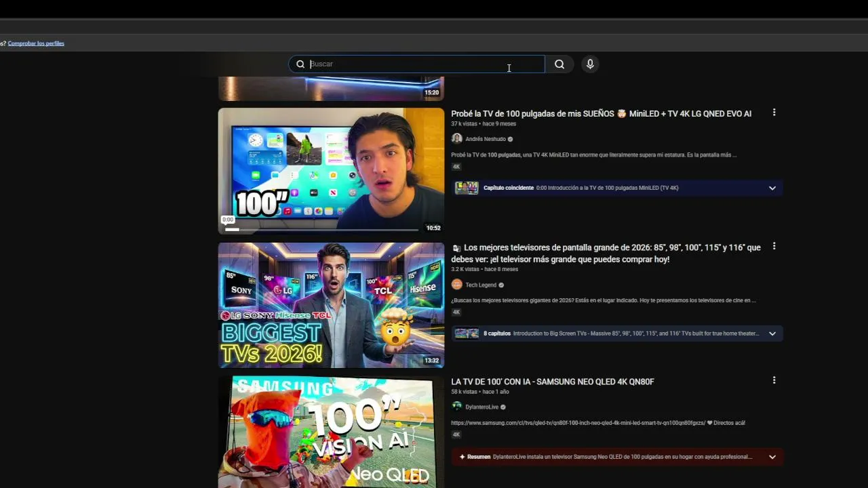Image resolution: width=868 pixels, height=488 pixels.
Task: Start voice search with the microphone
Action: 590,64
